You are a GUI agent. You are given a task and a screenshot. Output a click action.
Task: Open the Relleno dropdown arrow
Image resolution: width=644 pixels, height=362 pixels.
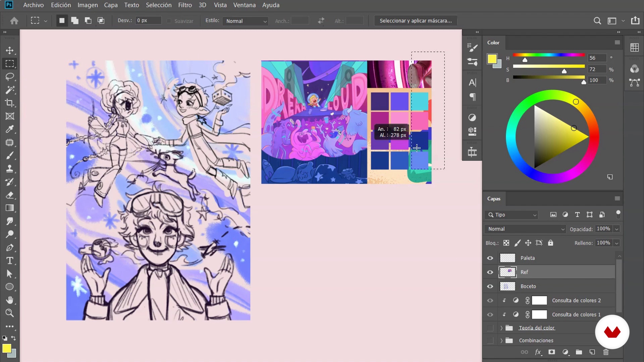(616, 243)
